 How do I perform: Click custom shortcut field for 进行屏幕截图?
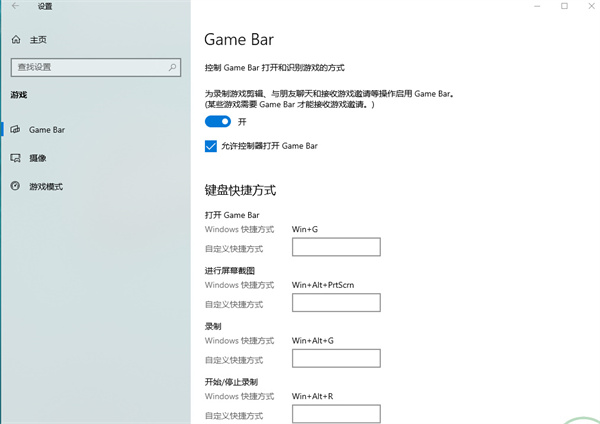click(x=336, y=303)
